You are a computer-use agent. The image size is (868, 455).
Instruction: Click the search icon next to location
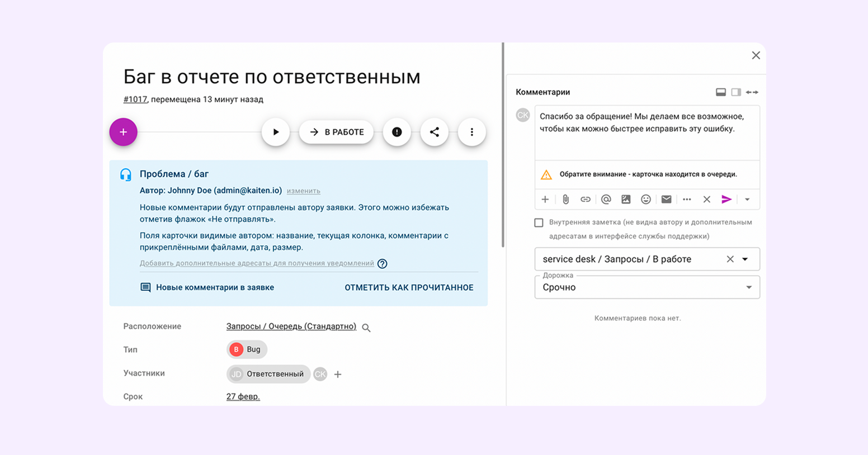(x=366, y=328)
